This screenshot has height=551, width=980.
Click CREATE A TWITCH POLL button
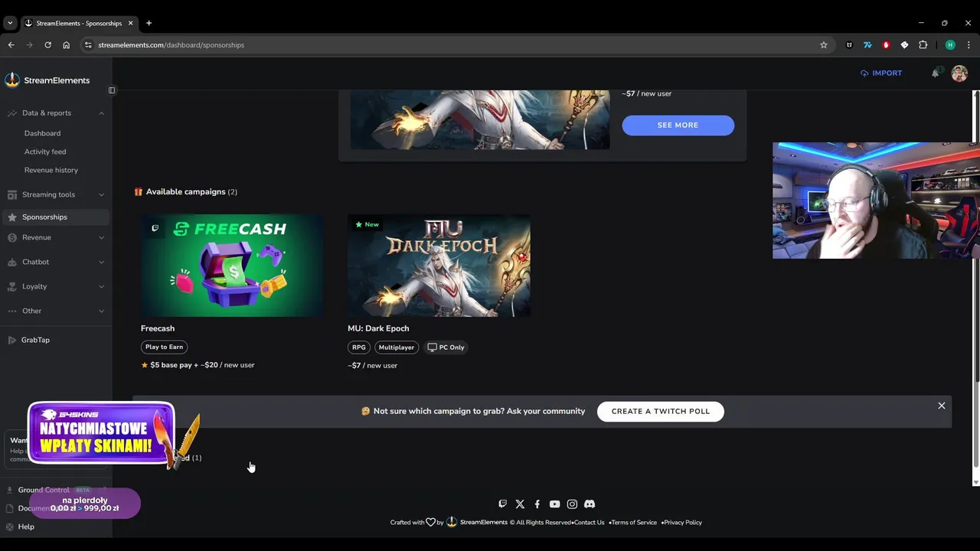(x=661, y=412)
